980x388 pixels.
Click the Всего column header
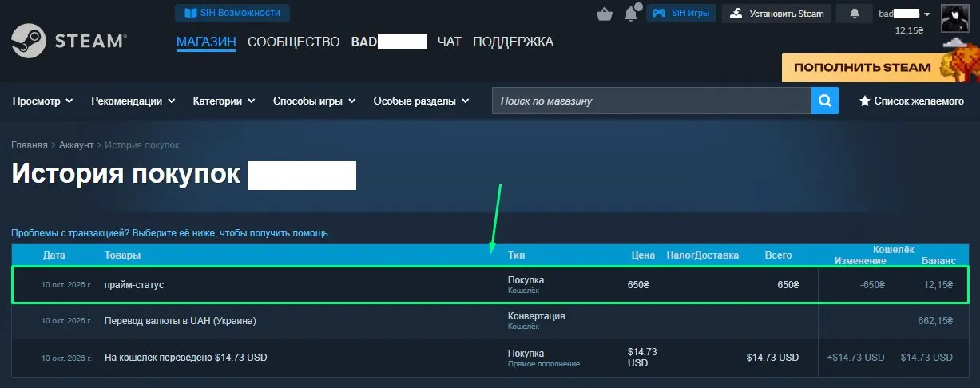click(779, 255)
